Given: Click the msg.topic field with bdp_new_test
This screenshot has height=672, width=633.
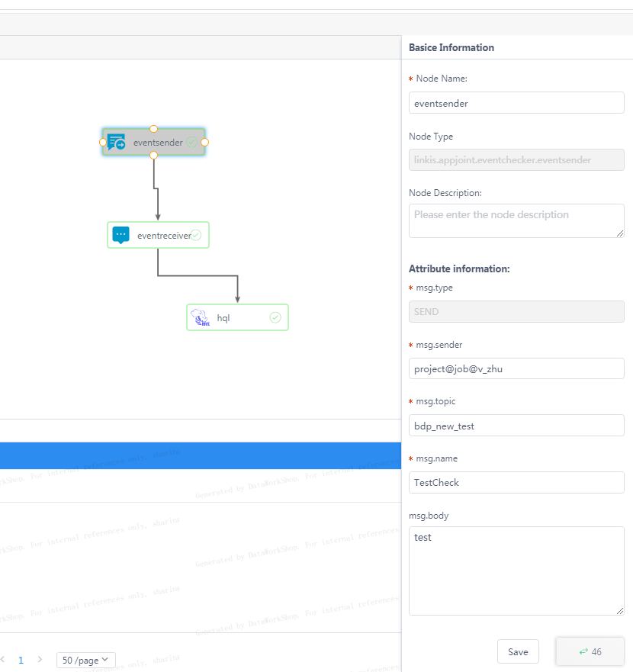Looking at the screenshot, I should tap(516, 426).
